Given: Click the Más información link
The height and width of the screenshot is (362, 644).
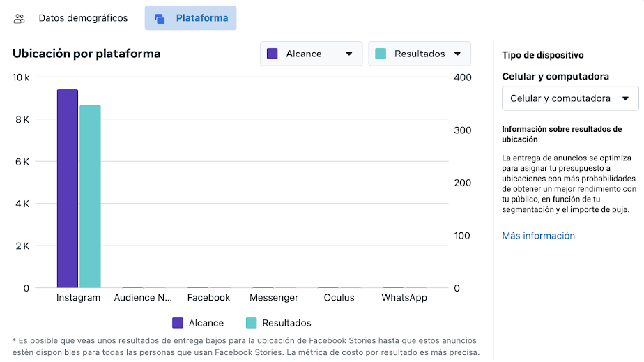Looking at the screenshot, I should pyautogui.click(x=538, y=236).
